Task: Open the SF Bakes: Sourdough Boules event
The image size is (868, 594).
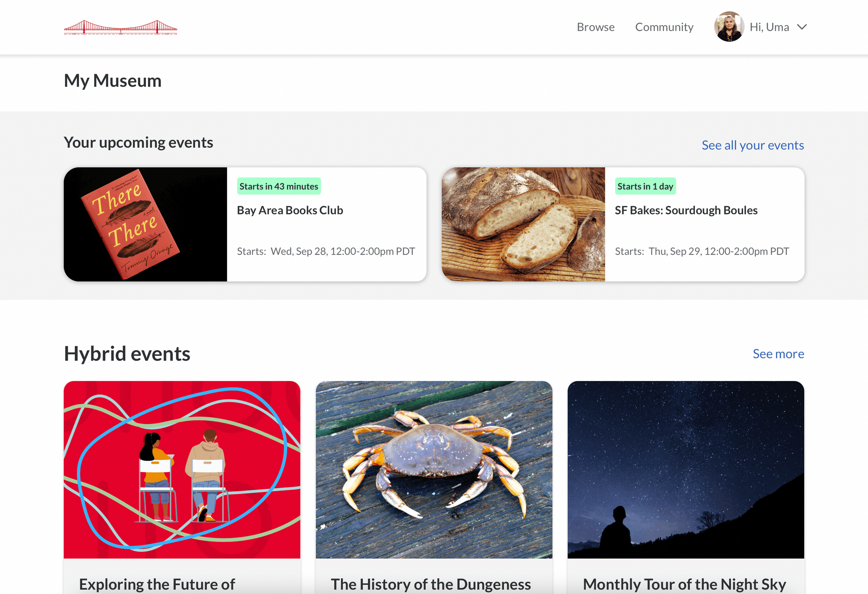Action: [x=686, y=210]
